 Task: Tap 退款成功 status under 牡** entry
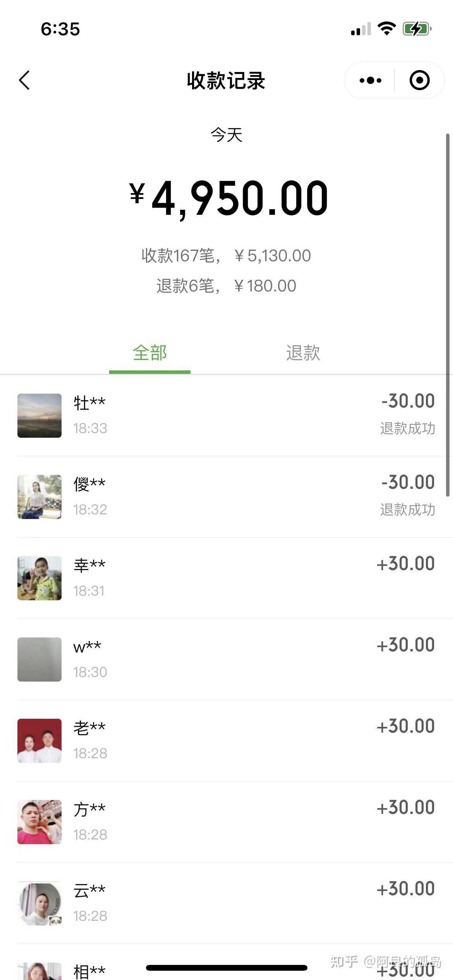407,429
